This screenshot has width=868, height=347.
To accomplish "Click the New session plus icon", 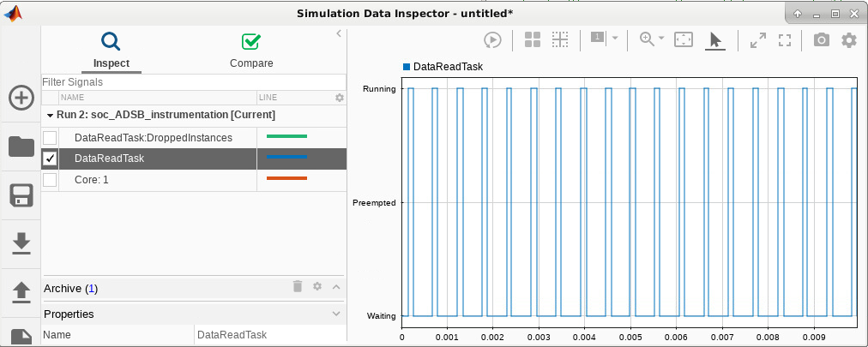I will click(x=21, y=98).
